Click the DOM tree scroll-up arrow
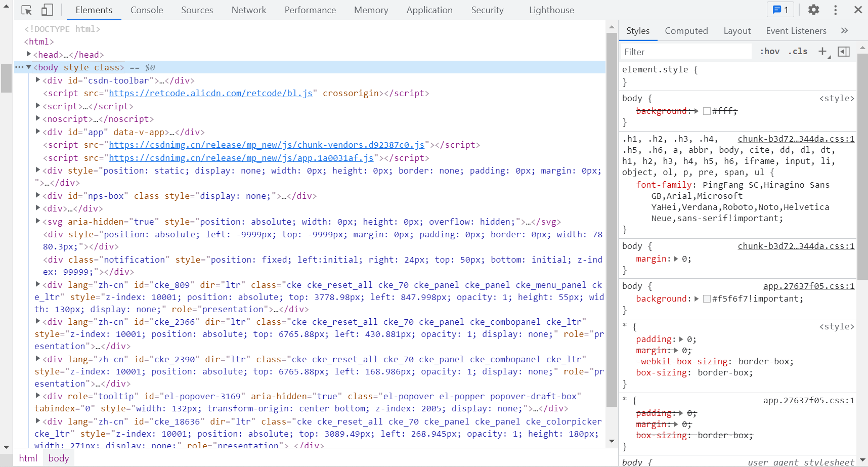Image resolution: width=868 pixels, height=467 pixels. pyautogui.click(x=612, y=27)
